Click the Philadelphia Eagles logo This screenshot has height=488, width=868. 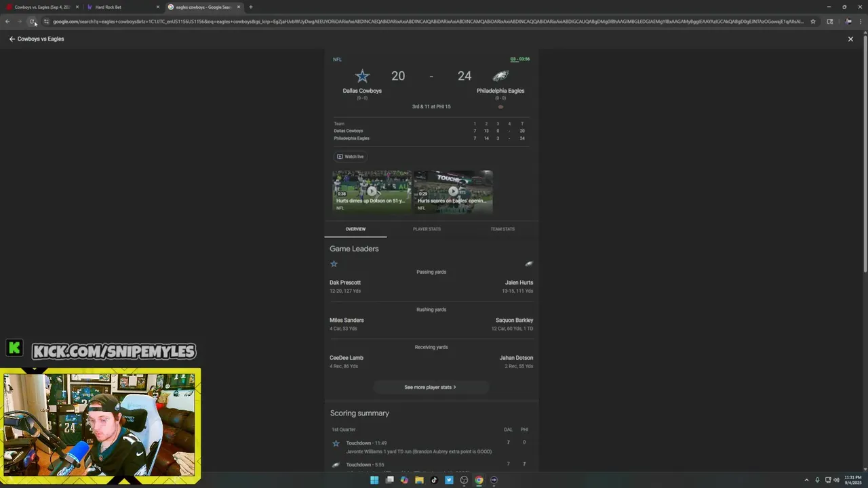pyautogui.click(x=500, y=76)
